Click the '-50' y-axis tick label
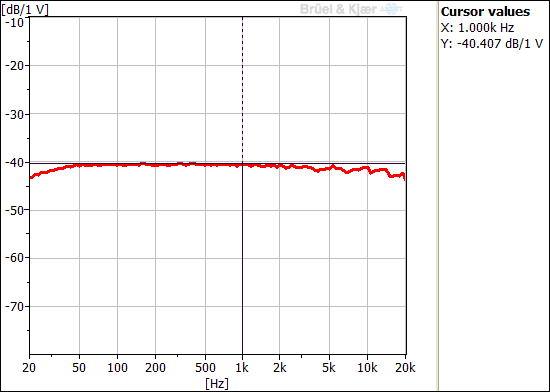This screenshot has height=392, width=550. pos(14,210)
